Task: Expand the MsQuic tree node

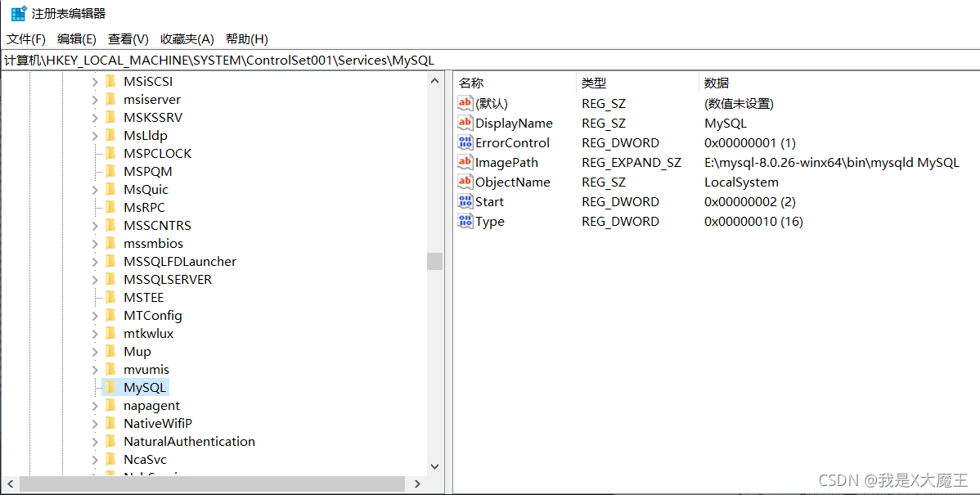Action: coord(94,190)
